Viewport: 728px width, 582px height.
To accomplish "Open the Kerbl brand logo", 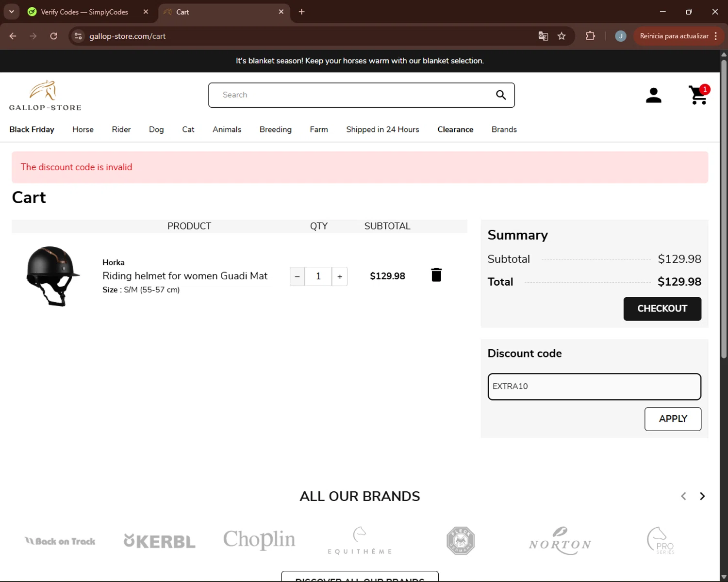I will tap(160, 541).
